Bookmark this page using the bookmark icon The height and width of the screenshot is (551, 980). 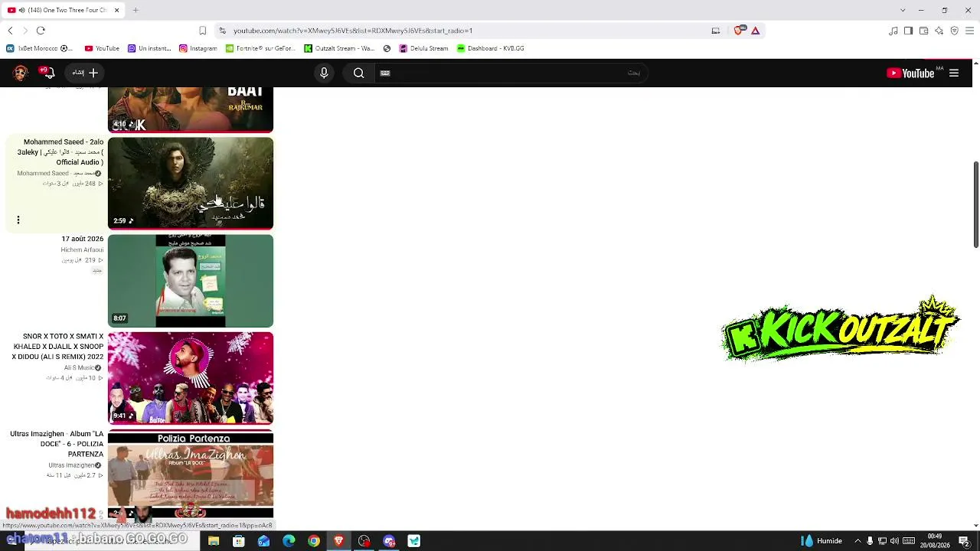pyautogui.click(x=202, y=31)
